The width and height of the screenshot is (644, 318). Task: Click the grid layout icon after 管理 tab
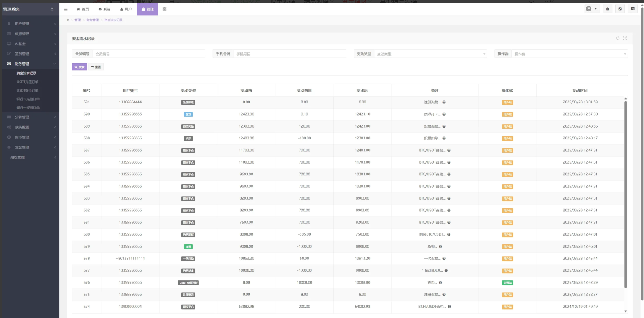coord(165,9)
